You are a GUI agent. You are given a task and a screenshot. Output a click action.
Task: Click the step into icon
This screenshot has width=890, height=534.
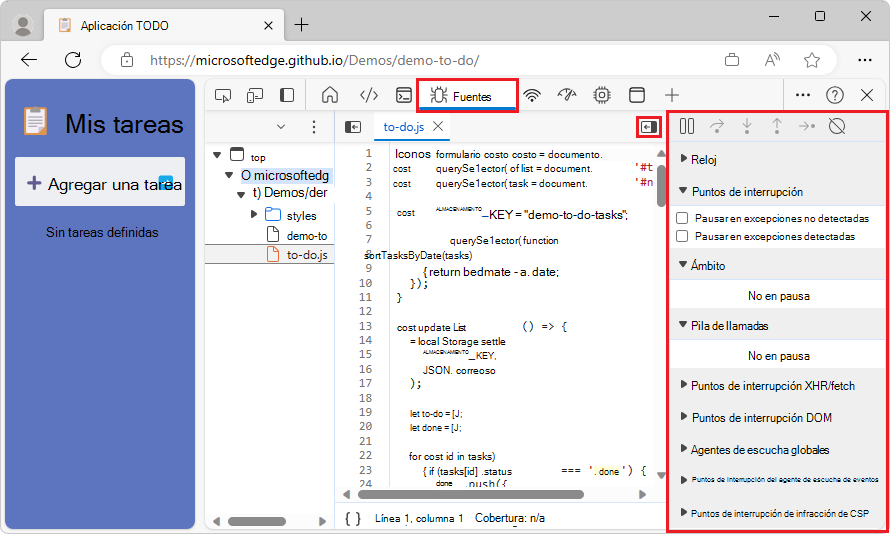click(747, 126)
